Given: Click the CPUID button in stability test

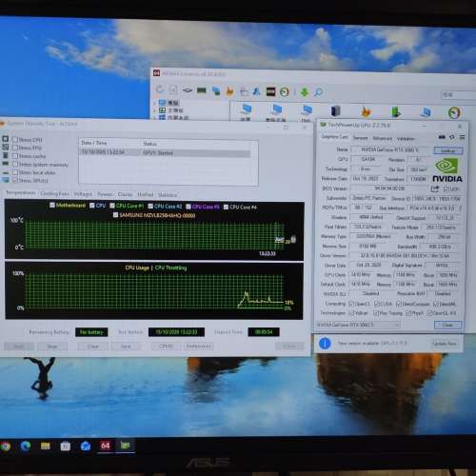Looking at the screenshot, I should 166,346.
